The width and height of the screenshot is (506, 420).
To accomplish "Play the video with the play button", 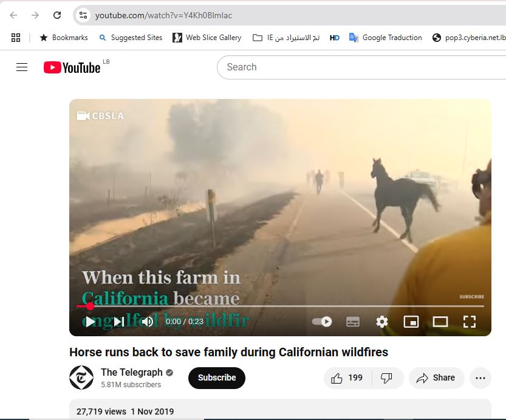I will [90, 322].
